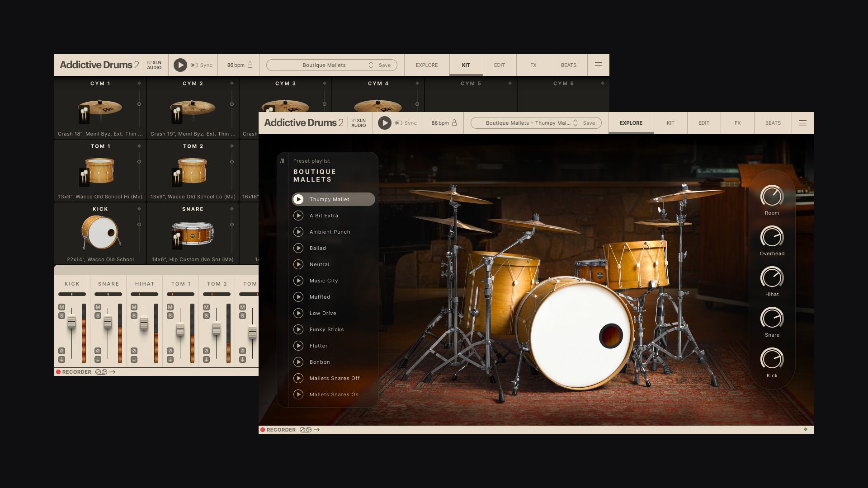This screenshot has height=488, width=868.
Task: Play the Flutter preset
Action: [x=298, y=346]
